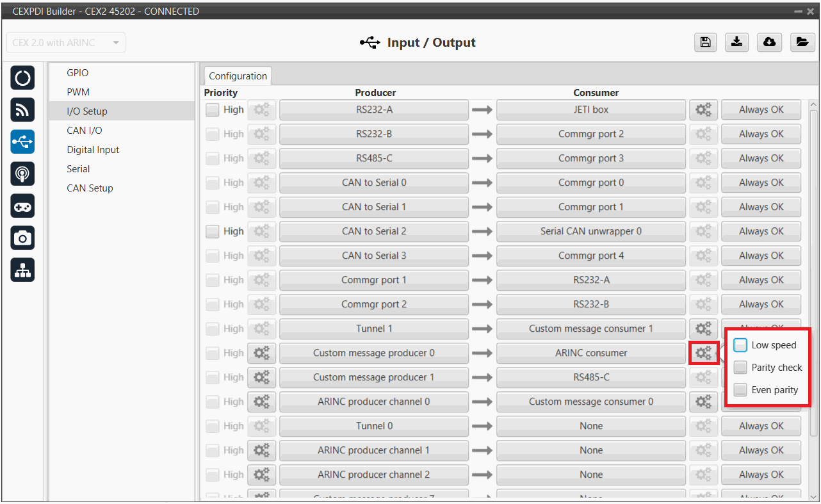This screenshot has height=504, width=821.
Task: Click the download-to-device icon
Action: point(737,42)
